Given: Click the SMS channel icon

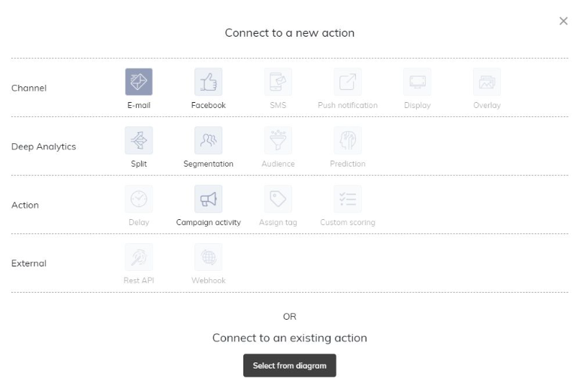Looking at the screenshot, I should click(278, 82).
